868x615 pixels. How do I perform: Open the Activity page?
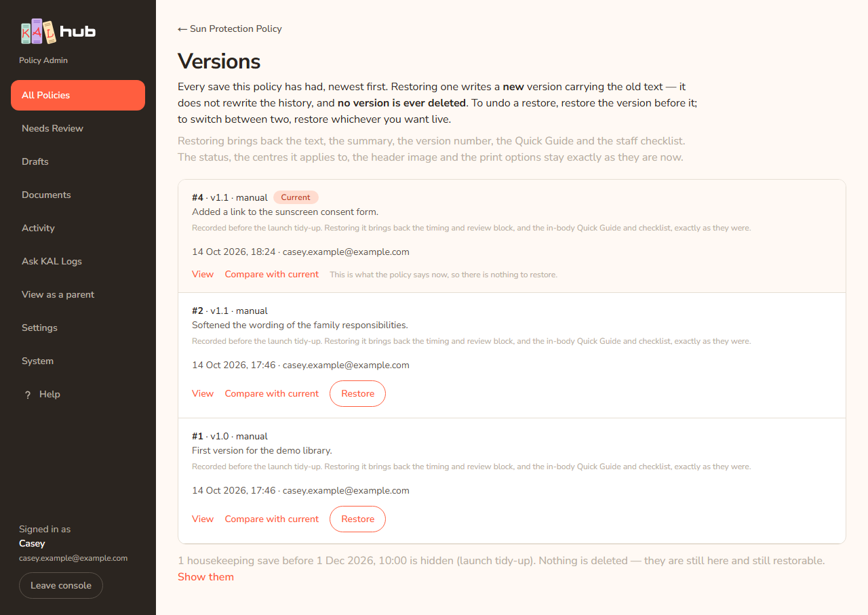[78, 228]
